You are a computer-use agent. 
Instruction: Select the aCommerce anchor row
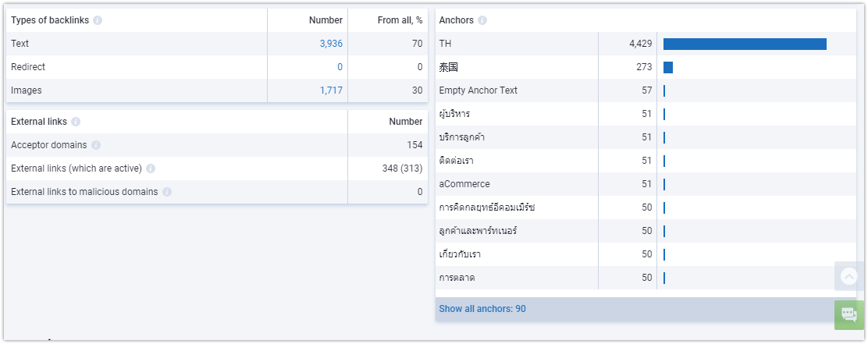(646, 184)
